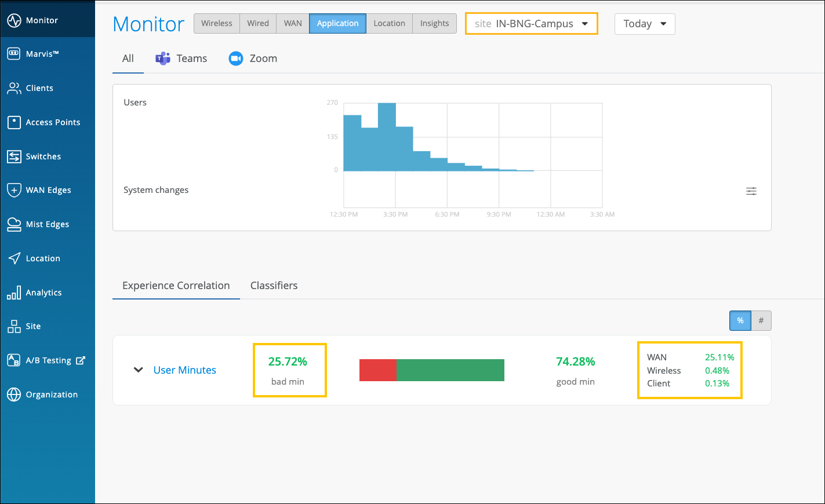This screenshot has height=504, width=825.
Task: Open the site IN-BNG-Campus dropdown
Action: 531,24
